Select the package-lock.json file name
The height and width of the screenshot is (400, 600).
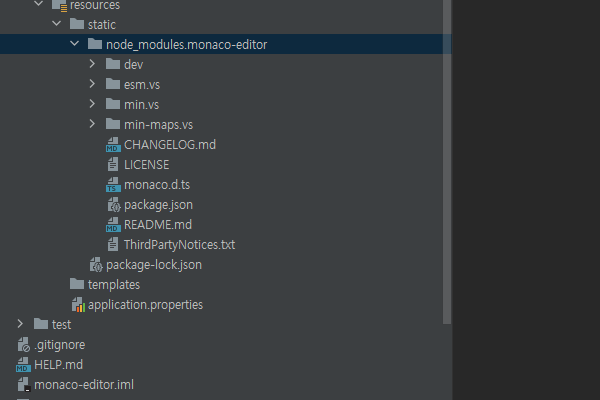[x=154, y=265]
